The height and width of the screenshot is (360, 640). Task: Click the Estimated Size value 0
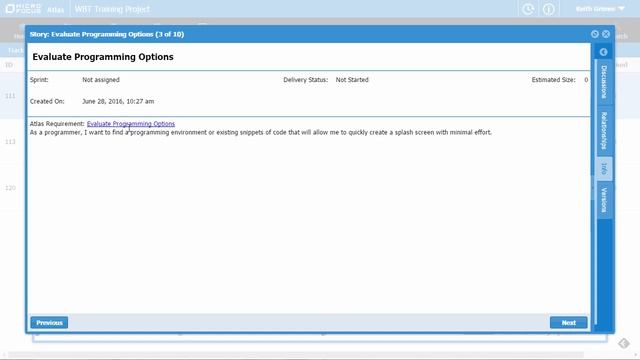tap(586, 80)
